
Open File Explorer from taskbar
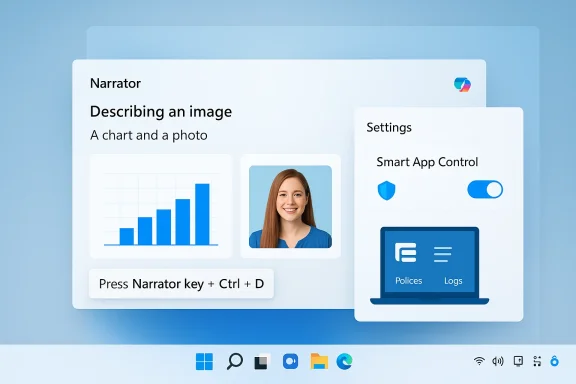coord(319,361)
